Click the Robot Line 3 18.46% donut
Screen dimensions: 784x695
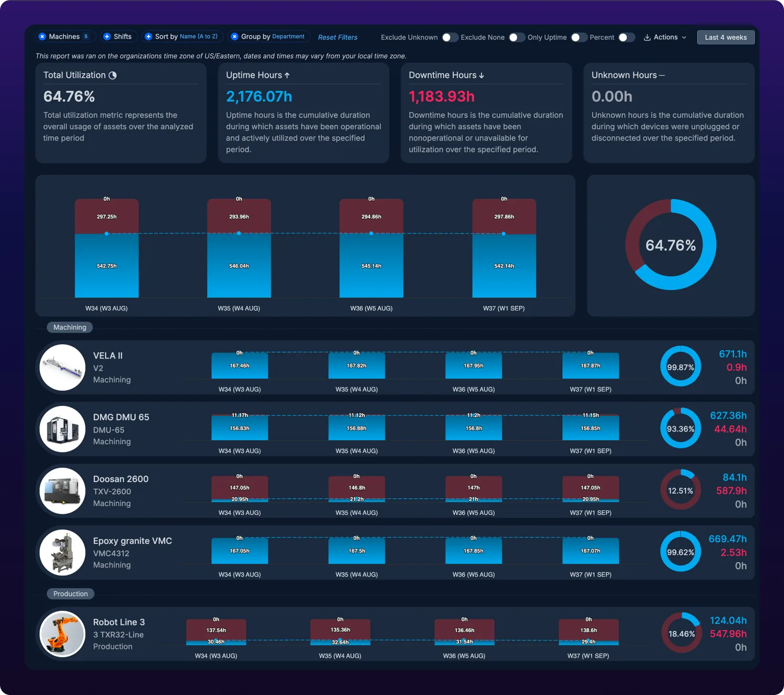pyautogui.click(x=681, y=633)
